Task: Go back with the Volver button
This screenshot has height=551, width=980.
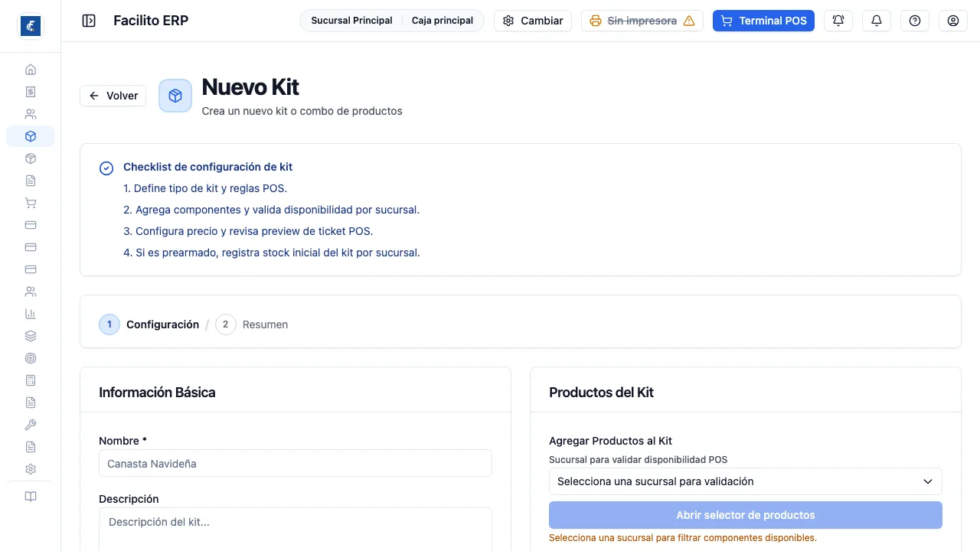Action: (x=113, y=96)
